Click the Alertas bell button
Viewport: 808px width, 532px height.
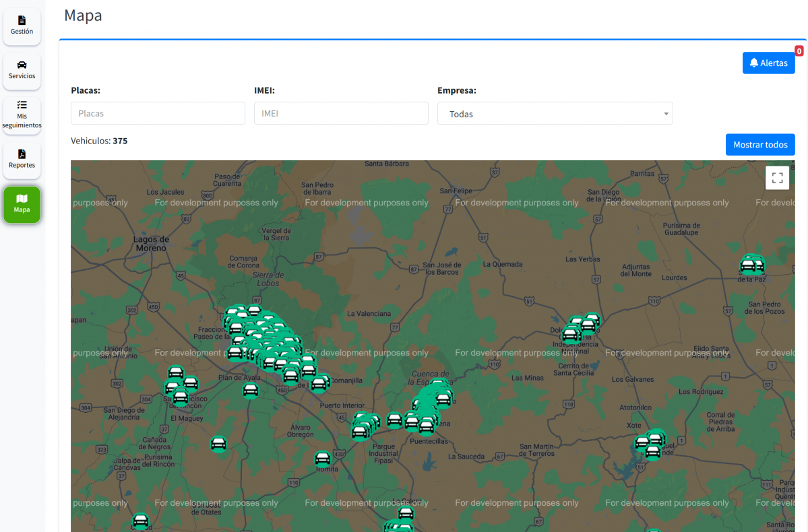[768, 63]
